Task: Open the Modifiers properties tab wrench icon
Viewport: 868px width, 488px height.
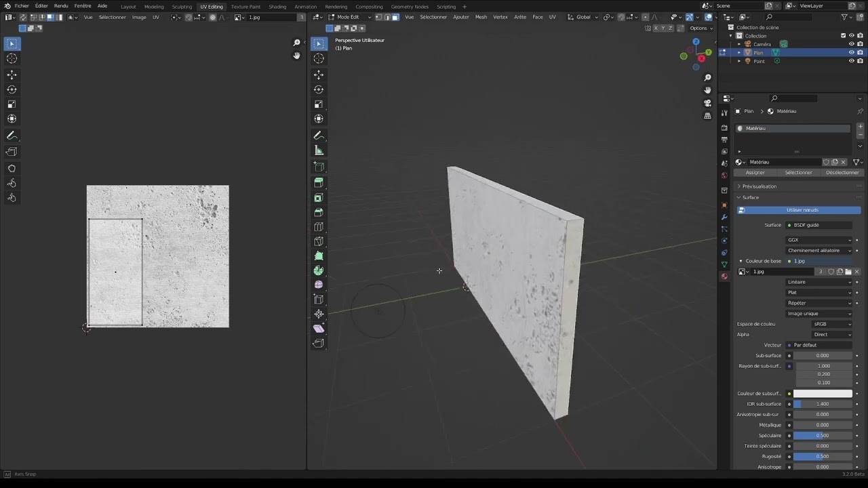Action: tap(724, 217)
